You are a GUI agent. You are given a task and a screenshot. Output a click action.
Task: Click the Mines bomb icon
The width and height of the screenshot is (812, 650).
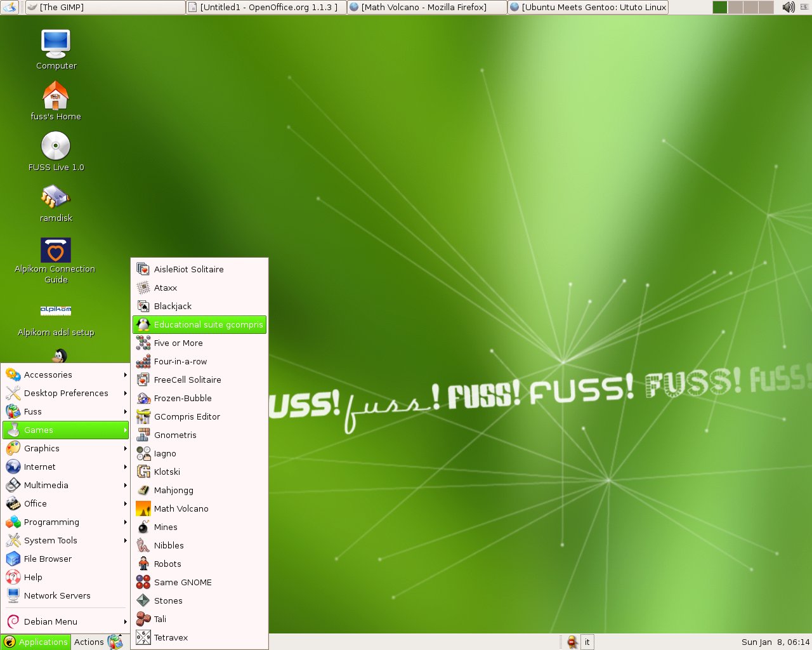coord(143,527)
